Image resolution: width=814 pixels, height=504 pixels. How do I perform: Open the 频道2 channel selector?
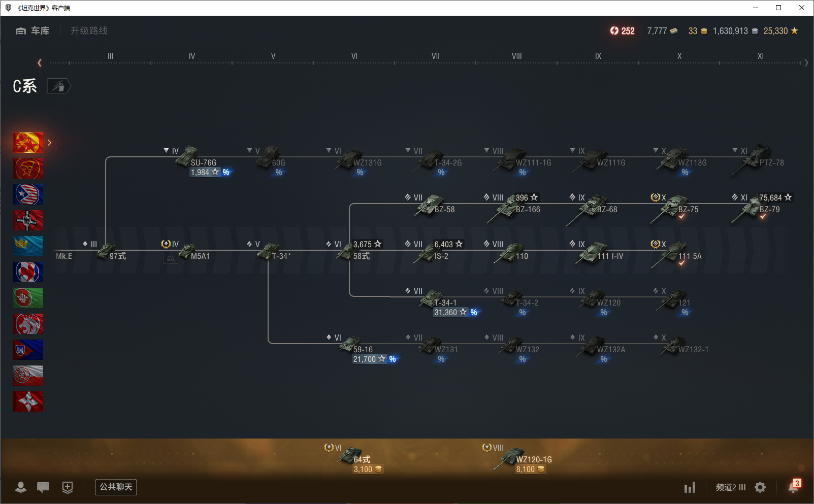[x=731, y=487]
